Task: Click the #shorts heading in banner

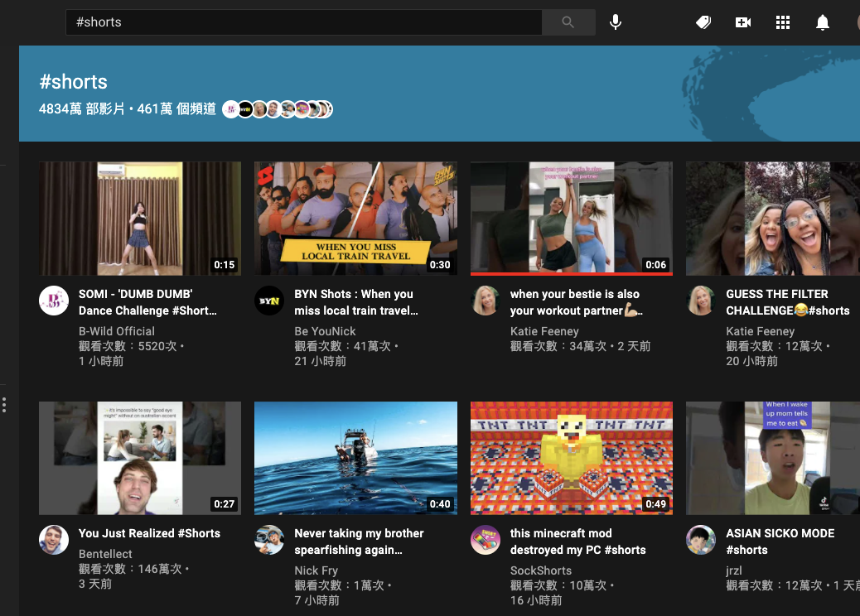Action: 74,82
